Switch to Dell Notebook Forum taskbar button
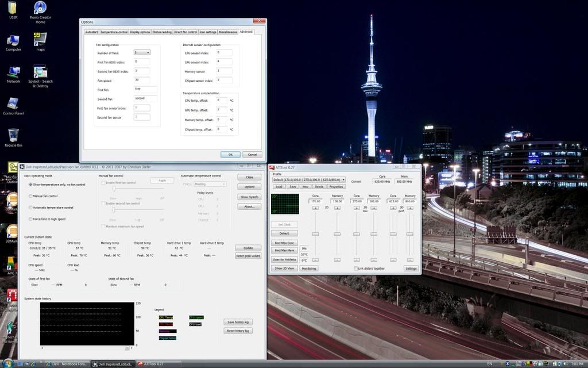Image resolution: width=588 pixels, height=368 pixels. pyautogui.click(x=67, y=364)
